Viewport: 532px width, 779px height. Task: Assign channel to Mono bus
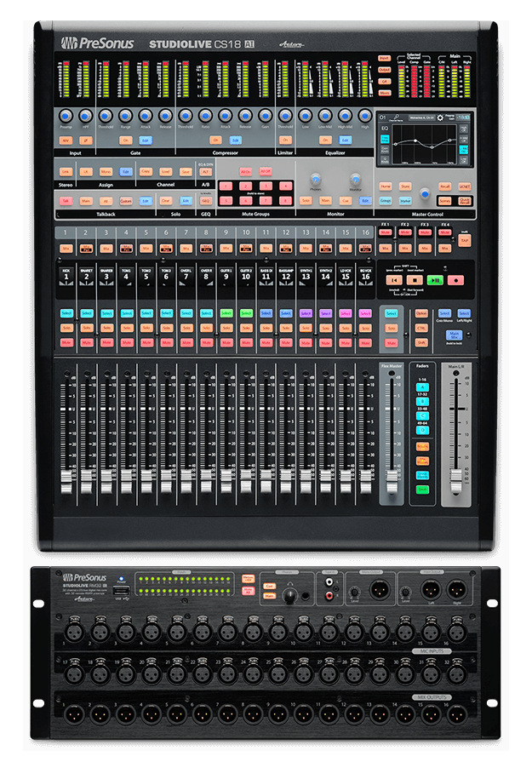[106, 171]
